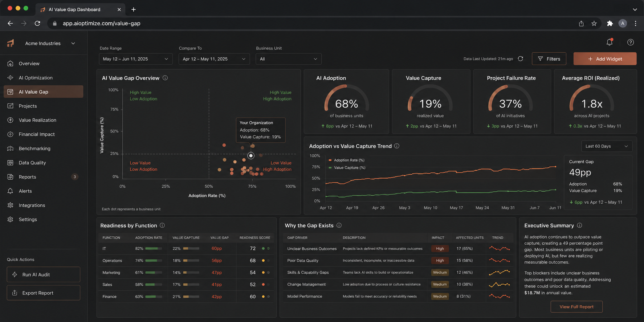This screenshot has width=644, height=322.
Task: Open AI Optimization in the sidebar
Action: (x=43, y=78)
